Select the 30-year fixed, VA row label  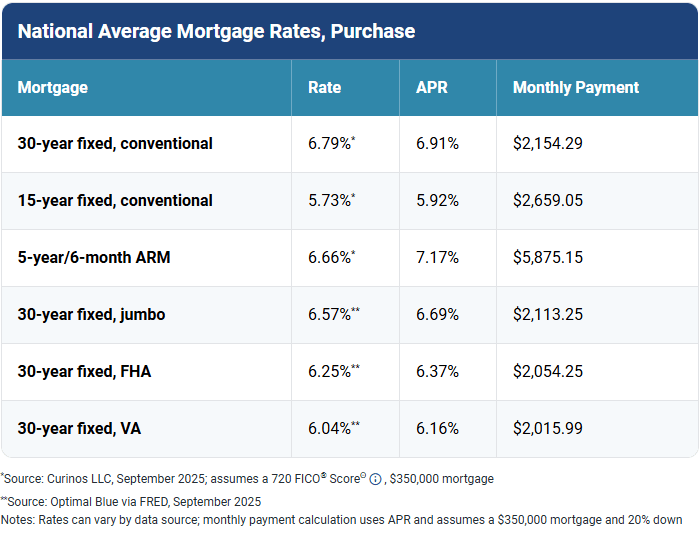[x=79, y=428]
